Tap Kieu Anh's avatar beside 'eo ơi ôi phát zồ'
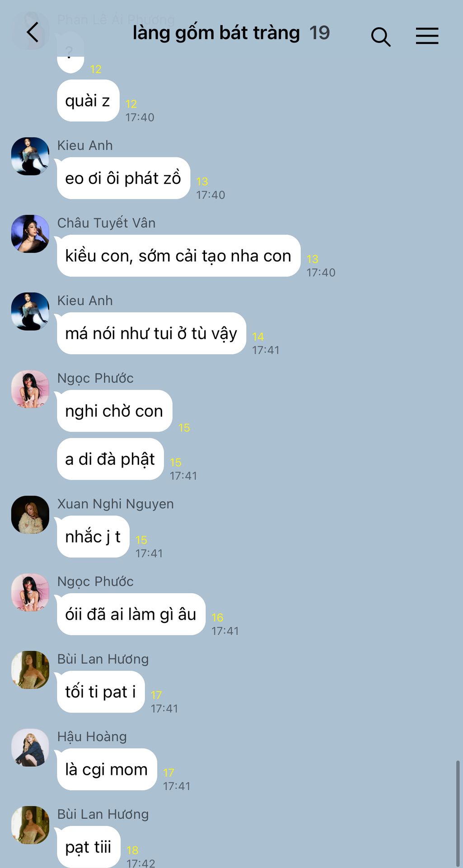Screen dimensions: 463x868 tap(30, 156)
